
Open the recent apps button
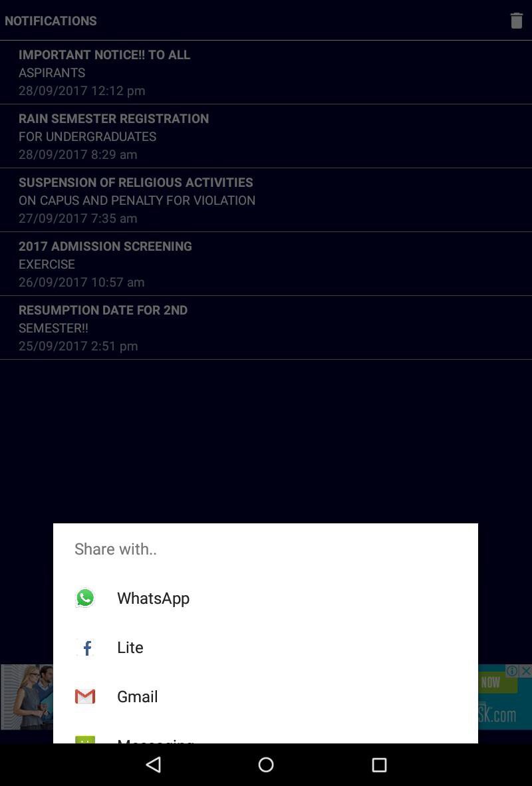(379, 765)
